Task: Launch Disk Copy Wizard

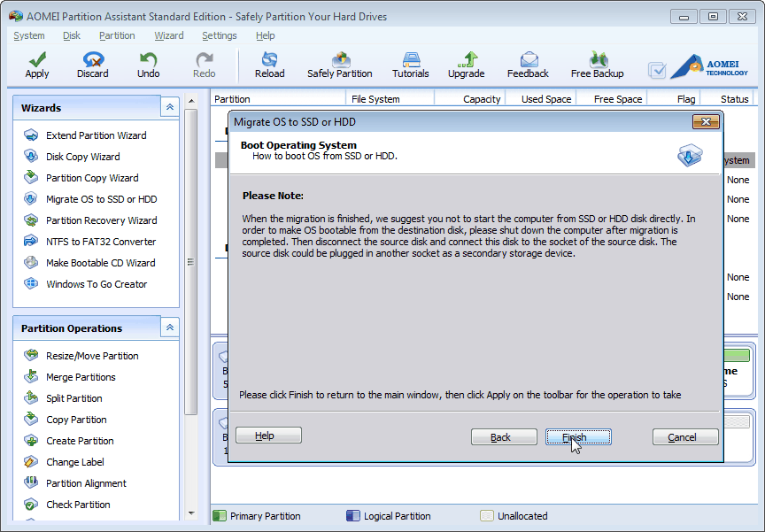Action: [x=72, y=157]
